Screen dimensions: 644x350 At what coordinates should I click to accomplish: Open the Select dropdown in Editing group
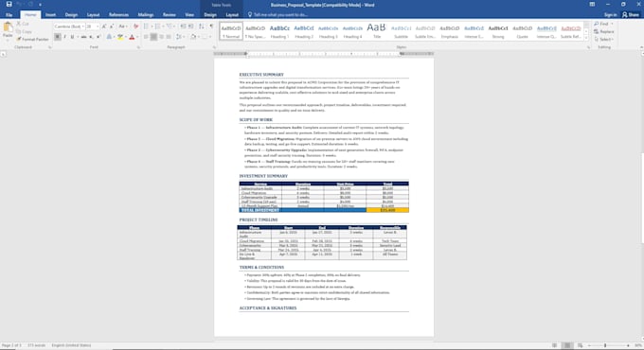click(604, 40)
